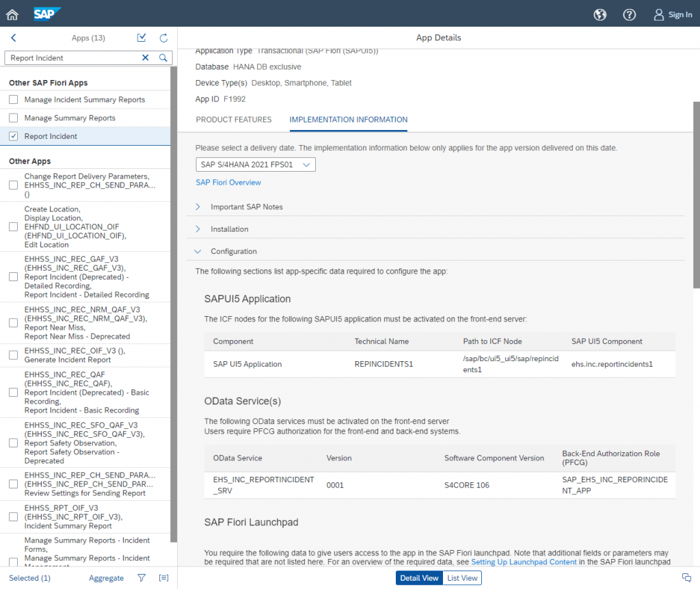The width and height of the screenshot is (700, 589).
Task: Open the feedback chat icon
Action: pyautogui.click(x=686, y=577)
